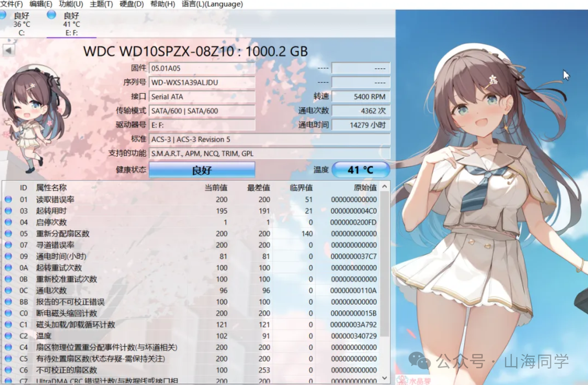Click the status dot for row 01 读取错误率
Viewport: 588px width, 385px height.
[8, 199]
